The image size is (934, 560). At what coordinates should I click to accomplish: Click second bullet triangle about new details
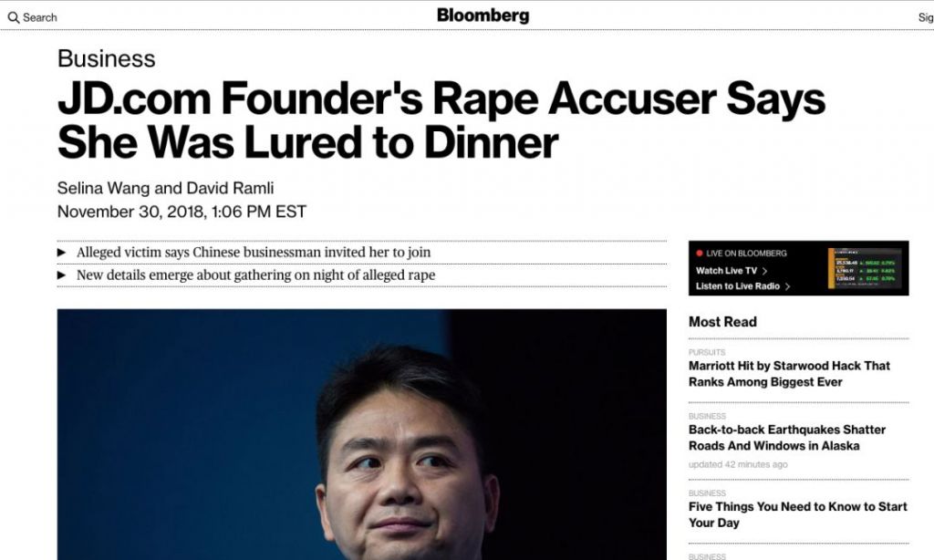pos(62,275)
